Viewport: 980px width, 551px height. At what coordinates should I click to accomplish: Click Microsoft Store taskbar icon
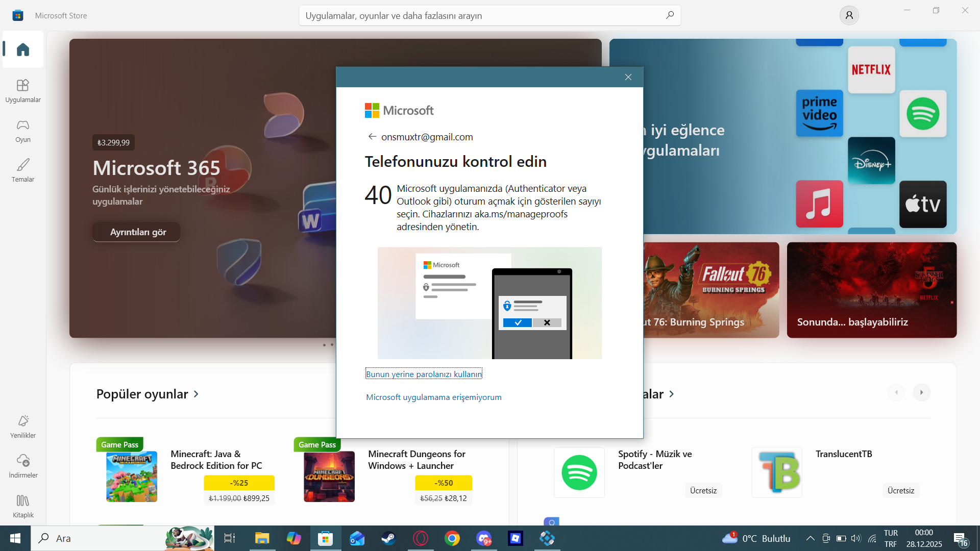(x=325, y=538)
